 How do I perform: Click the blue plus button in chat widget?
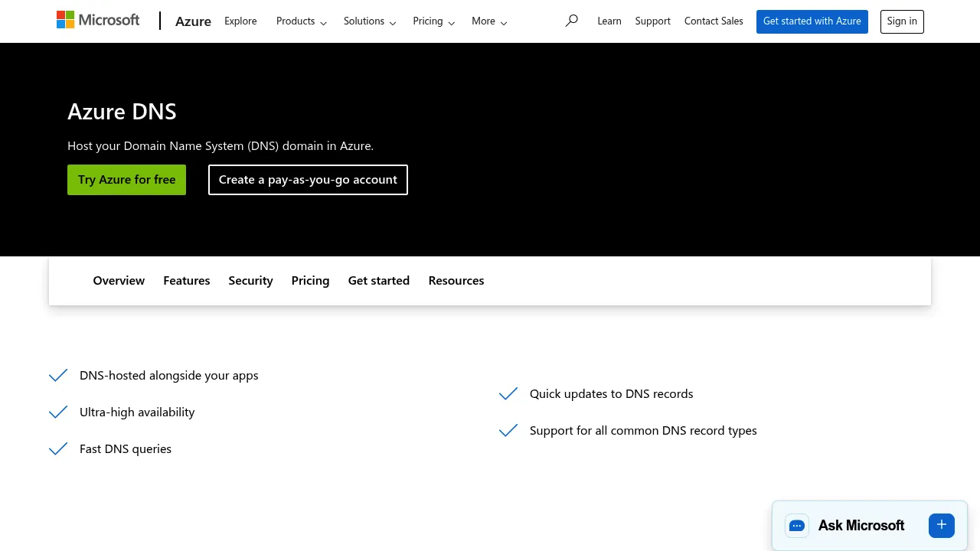pos(942,525)
